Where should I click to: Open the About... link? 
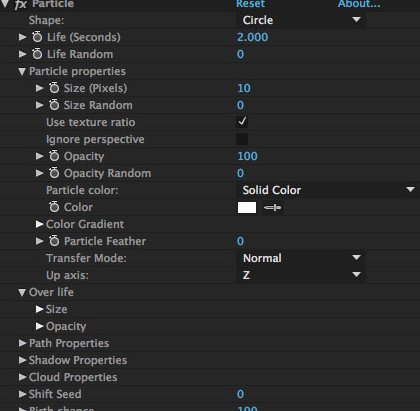pos(359,4)
